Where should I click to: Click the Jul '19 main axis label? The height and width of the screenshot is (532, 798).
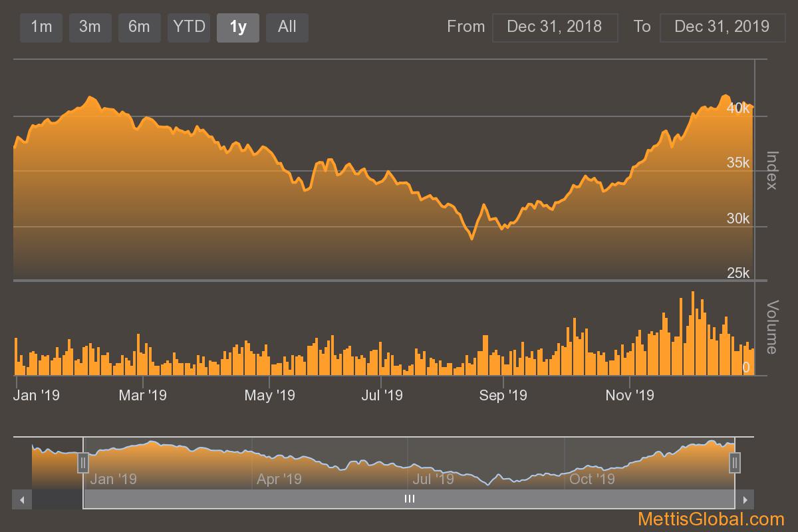coord(382,395)
